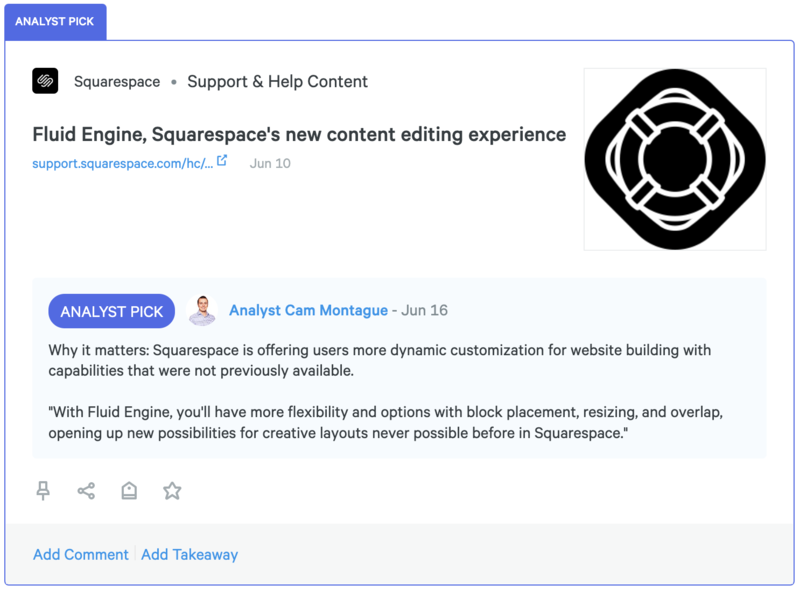Click the Jun 16 analyst note date

(425, 311)
